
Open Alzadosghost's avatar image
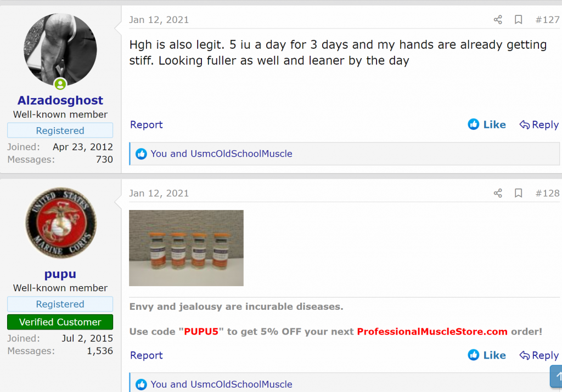pos(60,49)
